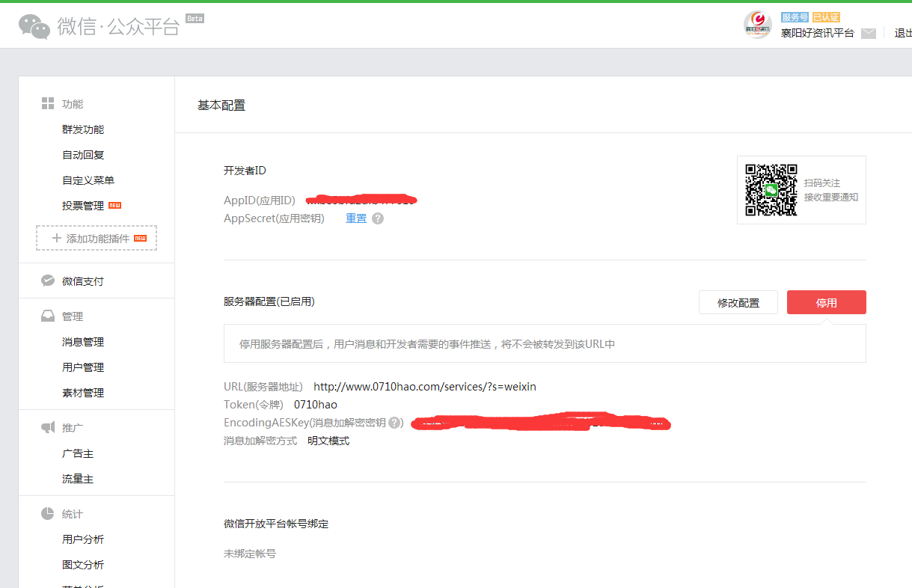Select 自定义菜单 from the sidebar

point(88,180)
